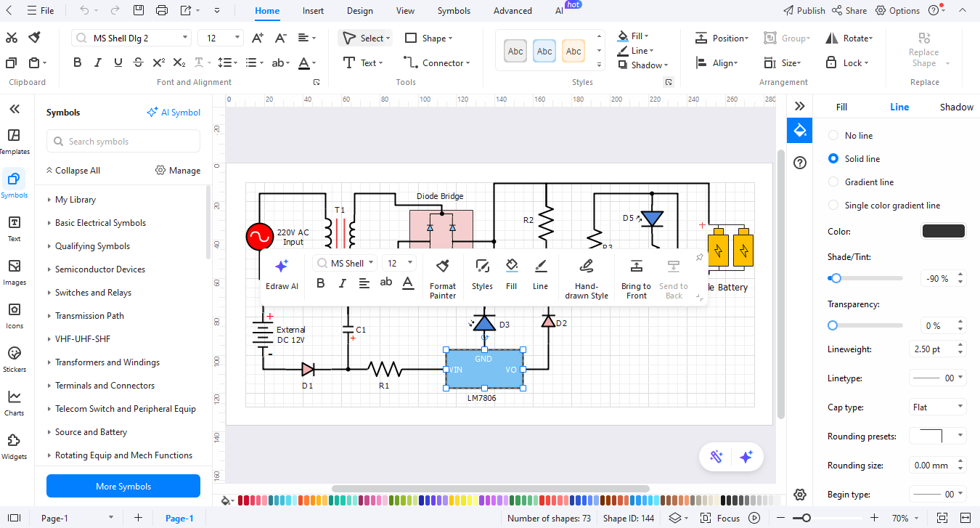Select the No line option
Screen dimensions: 980x528
tap(851, 136)
